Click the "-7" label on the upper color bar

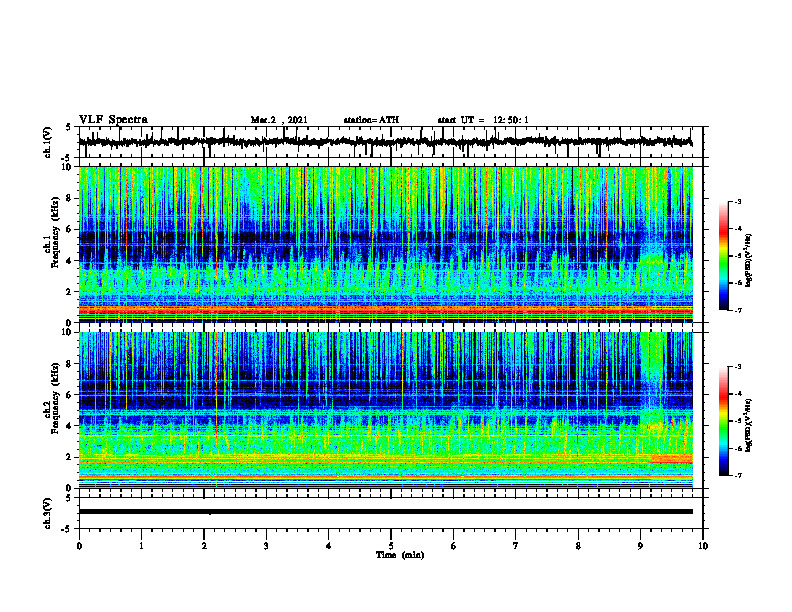click(738, 310)
